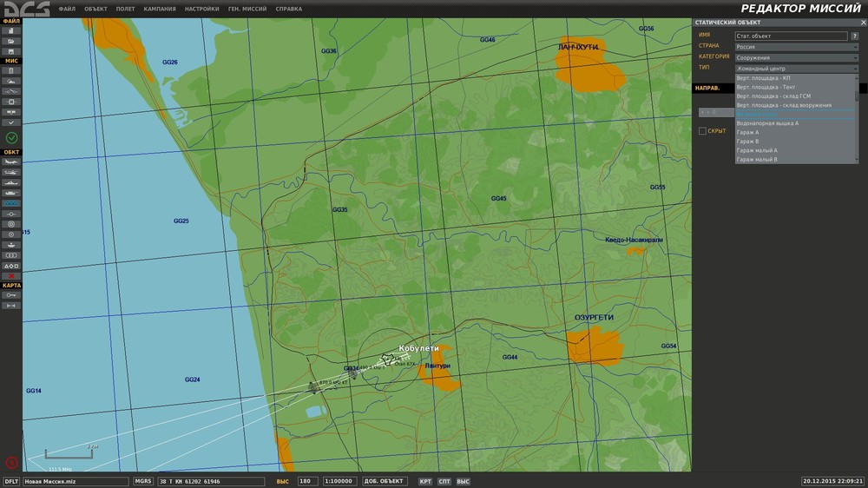Toggle the СПТ satellite mode button
This screenshot has width=868, height=488.
tap(444, 481)
